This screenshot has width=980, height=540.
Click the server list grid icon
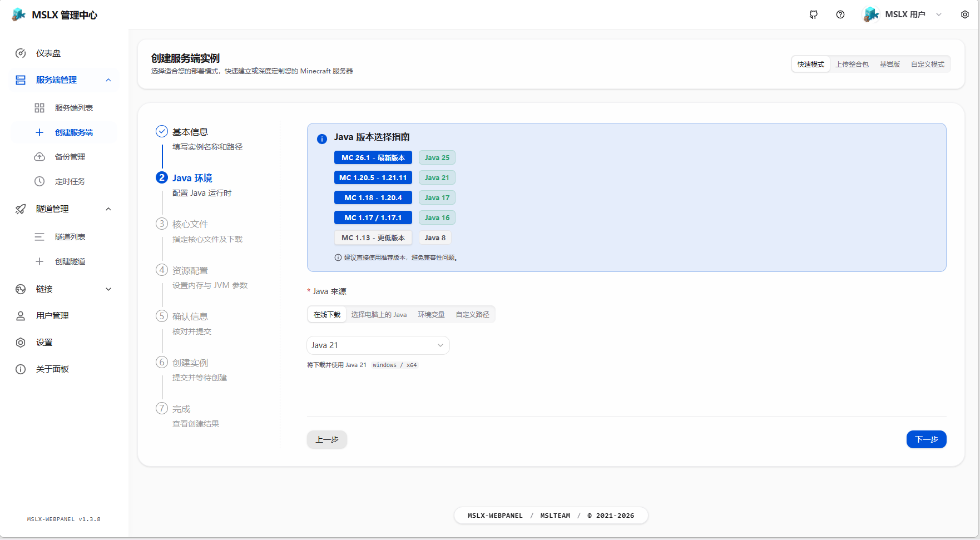click(39, 108)
